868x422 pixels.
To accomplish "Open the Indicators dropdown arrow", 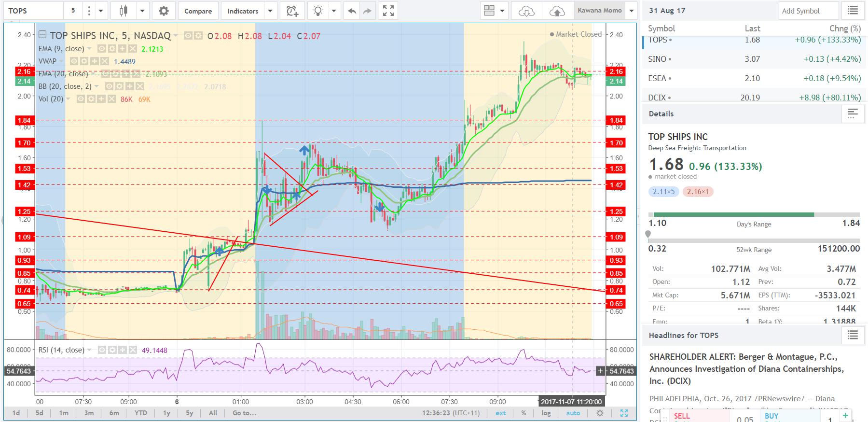I will (x=270, y=11).
